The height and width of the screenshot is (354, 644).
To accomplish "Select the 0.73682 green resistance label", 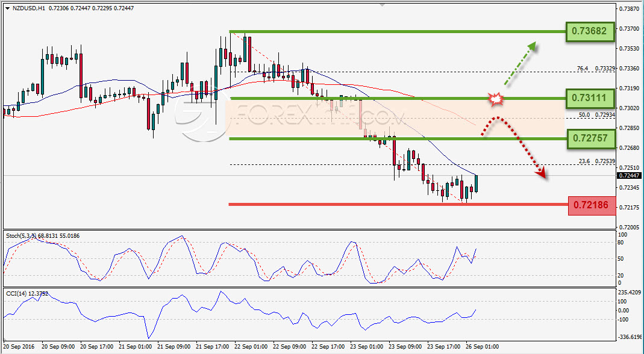I will pos(590,31).
